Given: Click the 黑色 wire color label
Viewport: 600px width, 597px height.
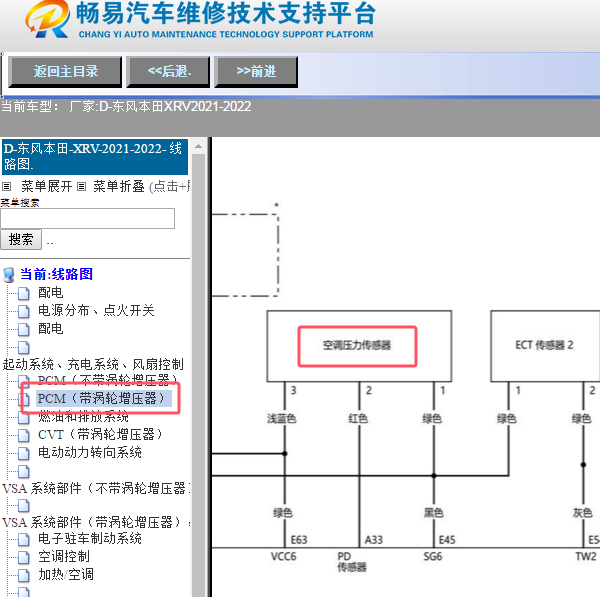Looking at the screenshot, I should 434,512.
